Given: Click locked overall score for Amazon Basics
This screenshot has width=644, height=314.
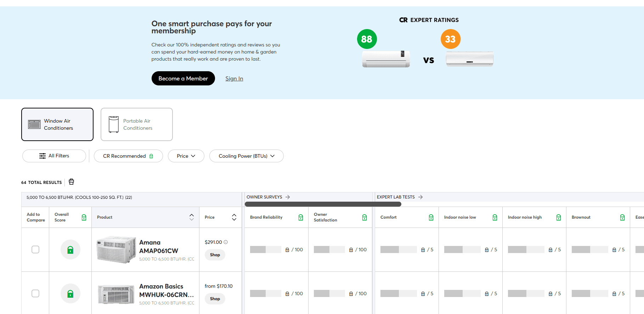Looking at the screenshot, I should tap(70, 293).
